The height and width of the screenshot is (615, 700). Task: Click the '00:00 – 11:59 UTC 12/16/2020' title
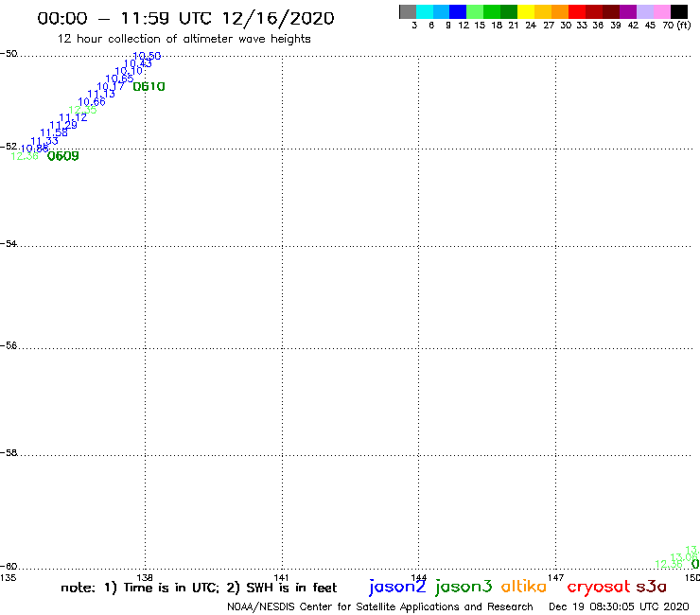(185, 18)
